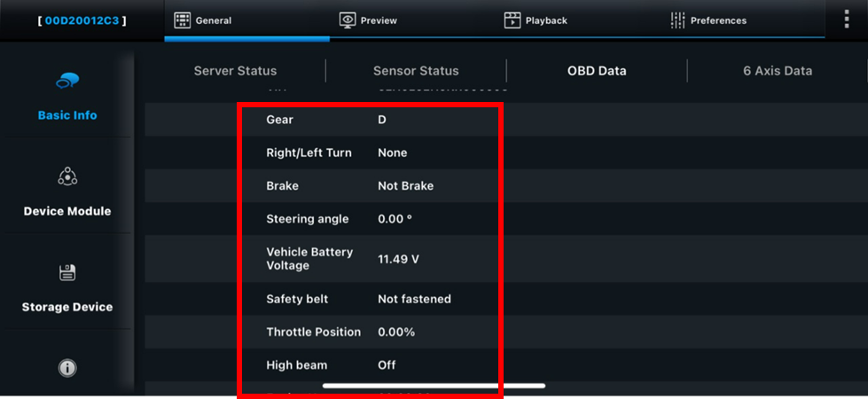Screen dimensions: 868x399
Task: Click the Preferences sliders icon
Action: pyautogui.click(x=677, y=20)
